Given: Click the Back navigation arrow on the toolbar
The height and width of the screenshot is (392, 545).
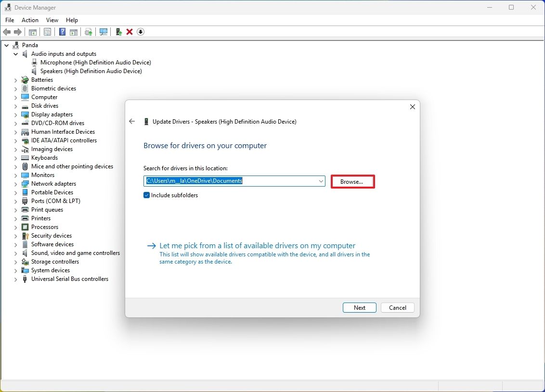Looking at the screenshot, I should [x=7, y=32].
